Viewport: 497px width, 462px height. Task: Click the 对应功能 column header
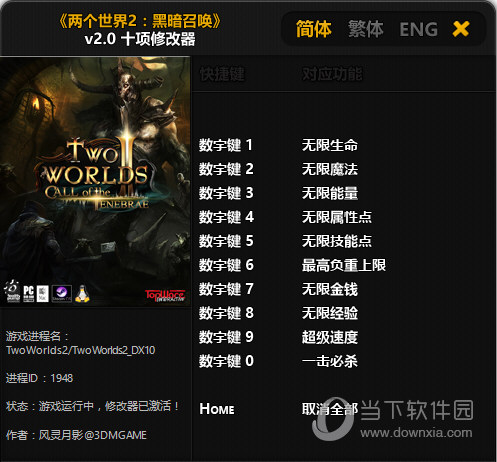332,74
